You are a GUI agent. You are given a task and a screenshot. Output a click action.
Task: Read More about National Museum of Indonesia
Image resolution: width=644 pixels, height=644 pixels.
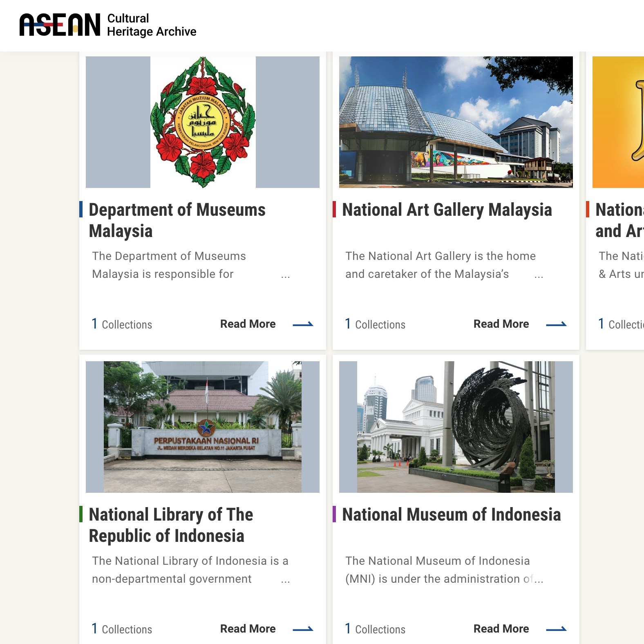(501, 629)
